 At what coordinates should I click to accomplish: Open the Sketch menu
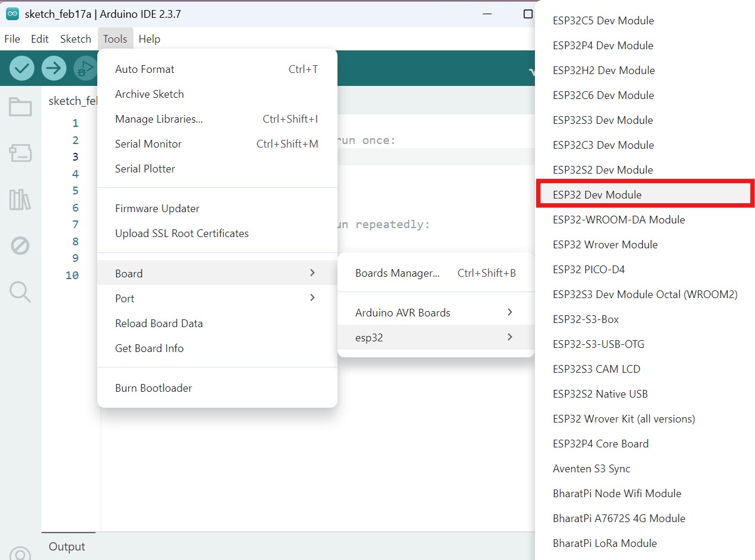75,39
